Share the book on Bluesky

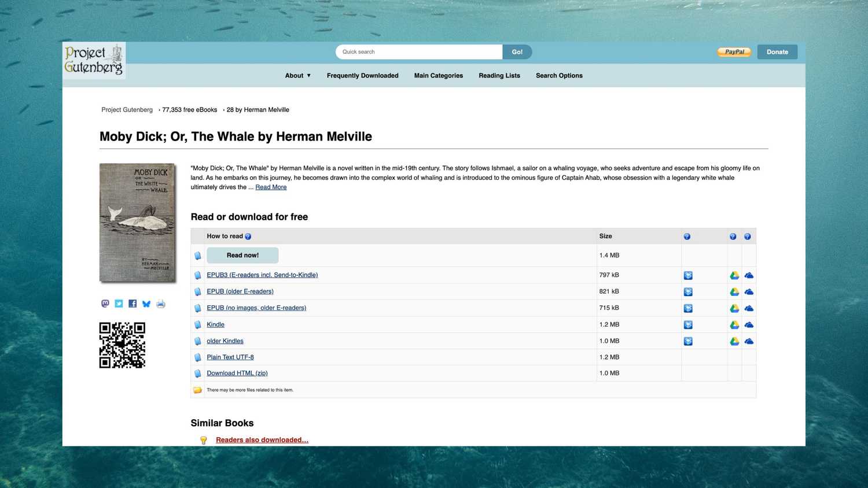coord(146,303)
